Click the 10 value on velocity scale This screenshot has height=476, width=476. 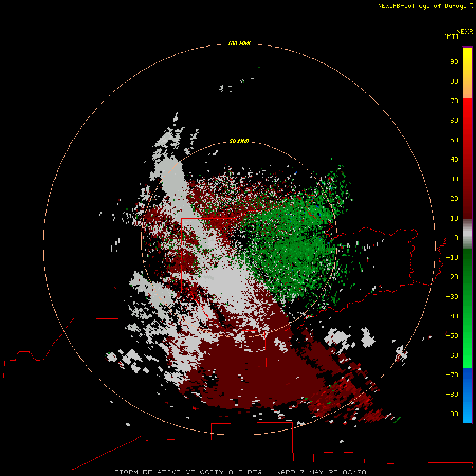[454, 218]
